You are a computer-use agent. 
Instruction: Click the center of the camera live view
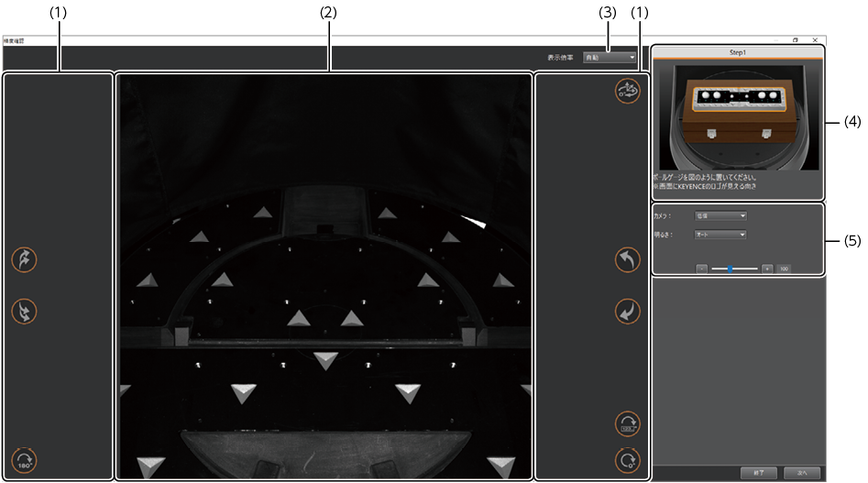click(324, 277)
